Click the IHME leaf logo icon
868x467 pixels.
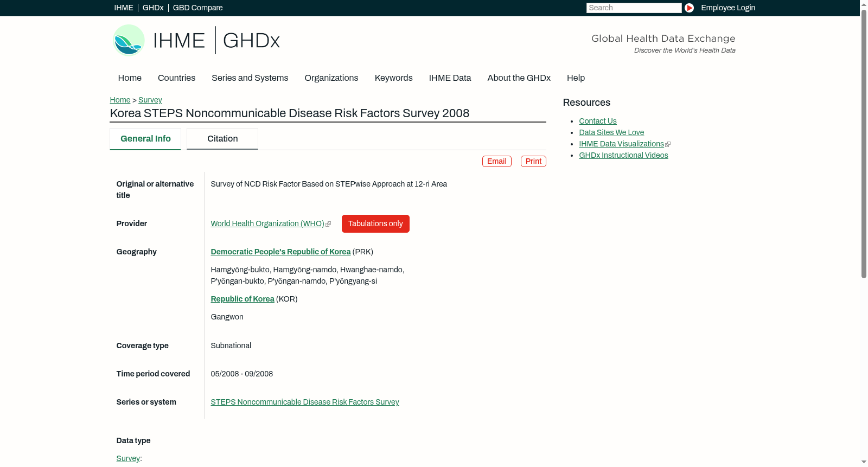(129, 40)
